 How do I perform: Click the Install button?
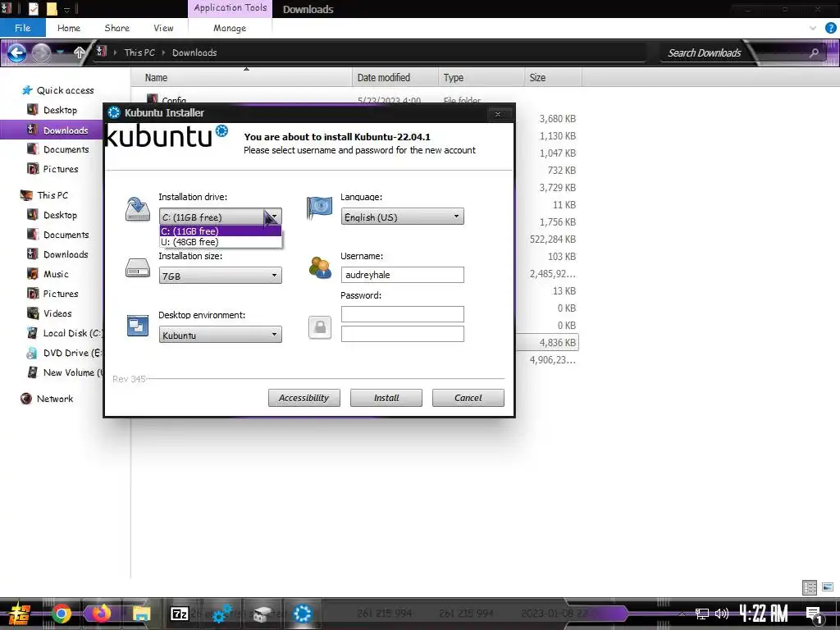point(386,398)
